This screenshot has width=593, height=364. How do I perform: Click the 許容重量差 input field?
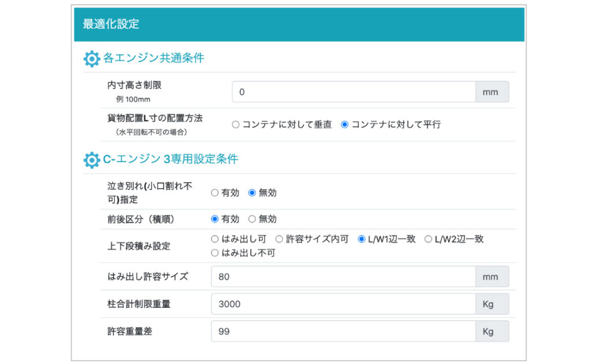coord(343,332)
